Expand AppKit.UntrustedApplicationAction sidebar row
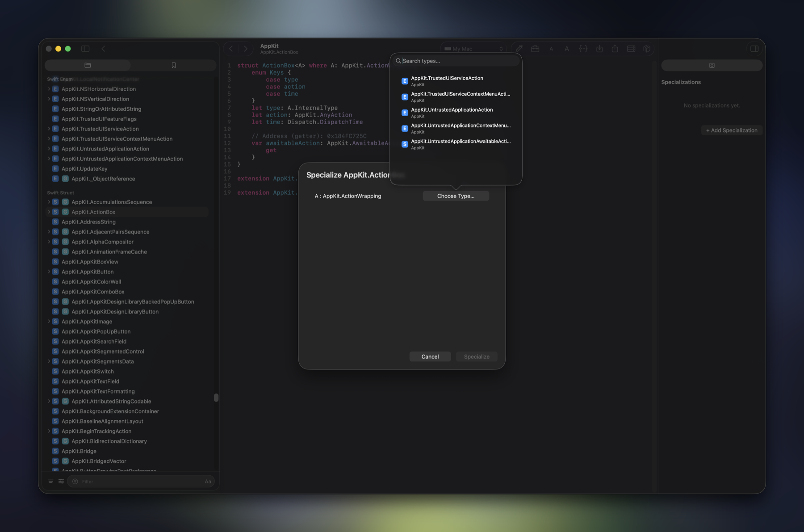The width and height of the screenshot is (804, 532). point(49,149)
